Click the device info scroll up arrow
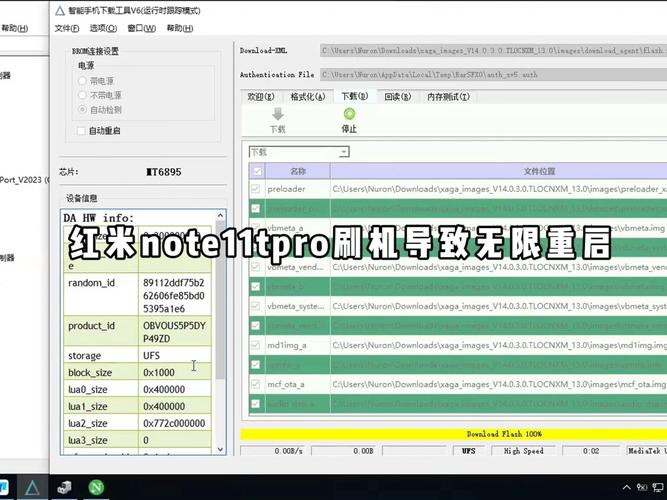This screenshot has height=500, width=667. click(220, 215)
